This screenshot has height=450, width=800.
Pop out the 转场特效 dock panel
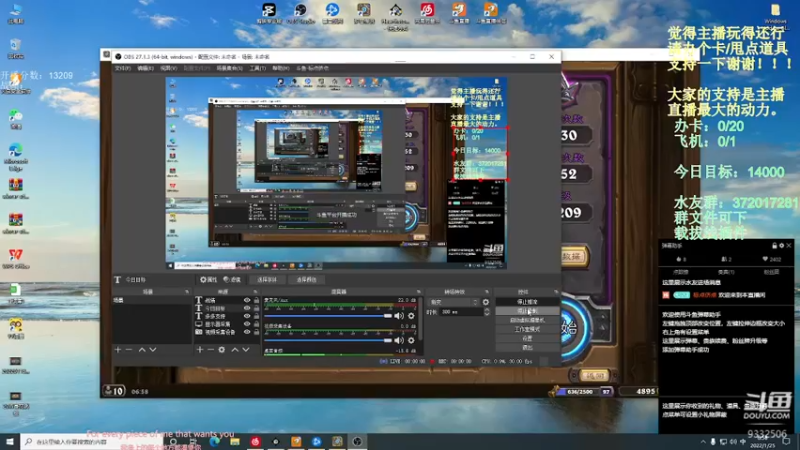487,292
